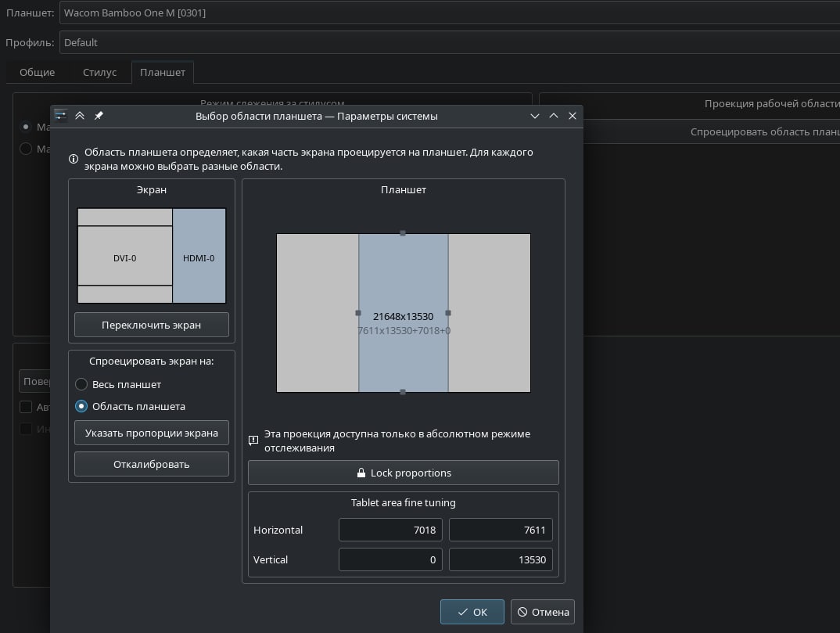
Task: Click the Tablet area fine tuning heading
Action: click(x=404, y=503)
